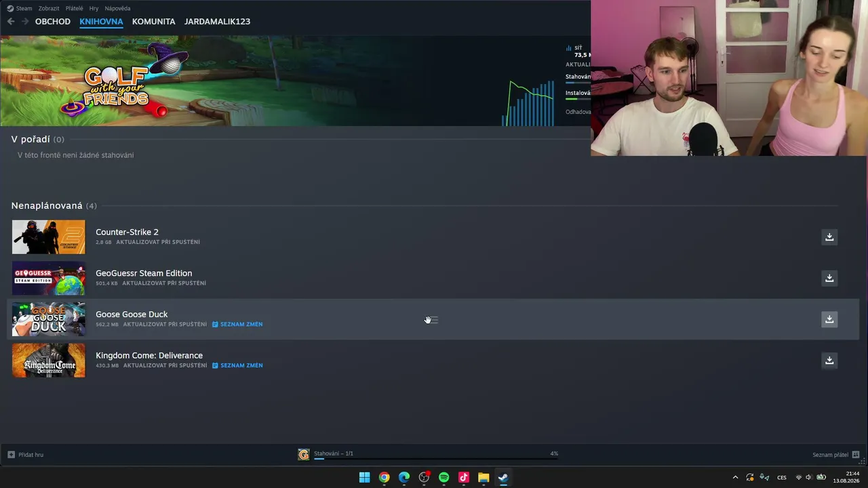Open the Kingdom Come: Deliverance thumbnail

(x=49, y=360)
